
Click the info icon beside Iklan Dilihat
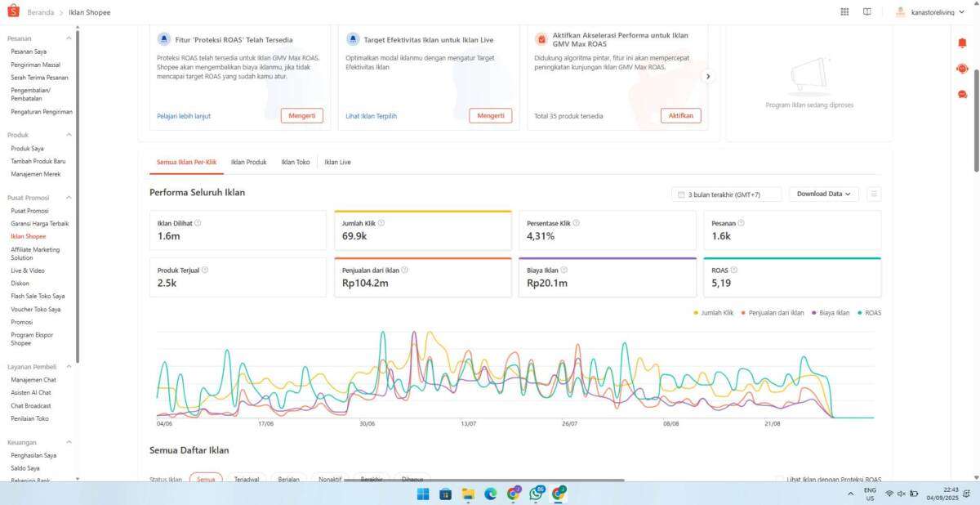[x=198, y=222]
